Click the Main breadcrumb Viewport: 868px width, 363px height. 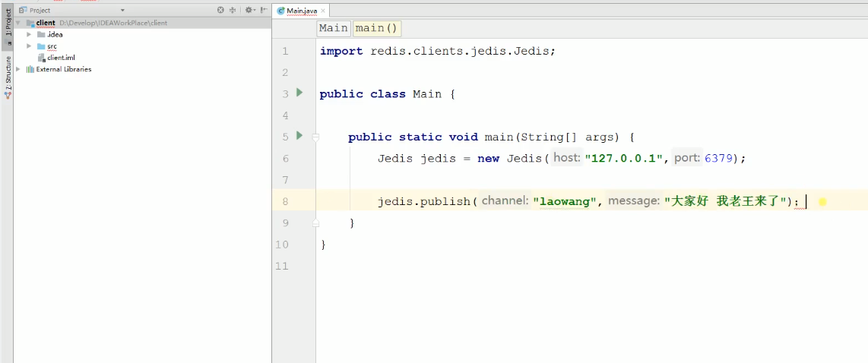click(x=333, y=28)
